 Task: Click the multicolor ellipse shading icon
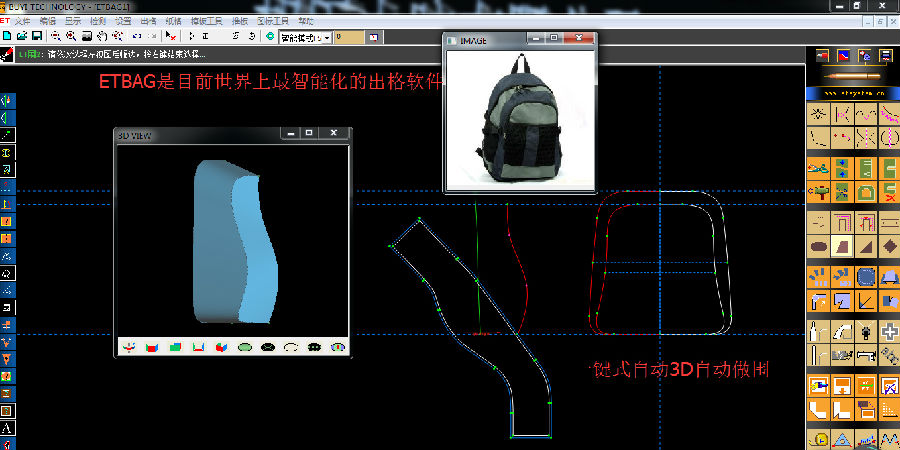[x=338, y=347]
